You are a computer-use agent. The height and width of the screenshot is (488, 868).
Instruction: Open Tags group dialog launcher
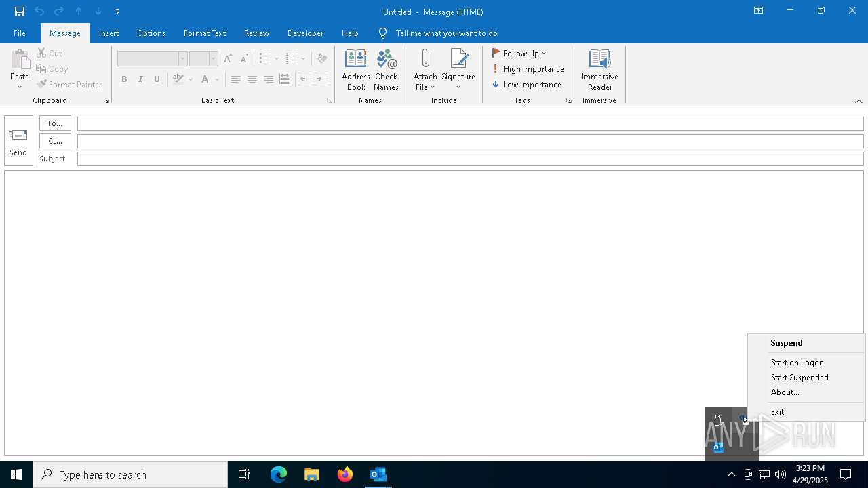(x=569, y=100)
